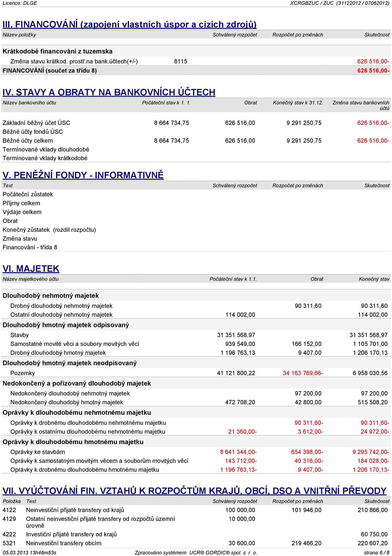Click the turnover value 166 152,00
Viewport: 392px width, 556px height.
pyautogui.click(x=306, y=344)
